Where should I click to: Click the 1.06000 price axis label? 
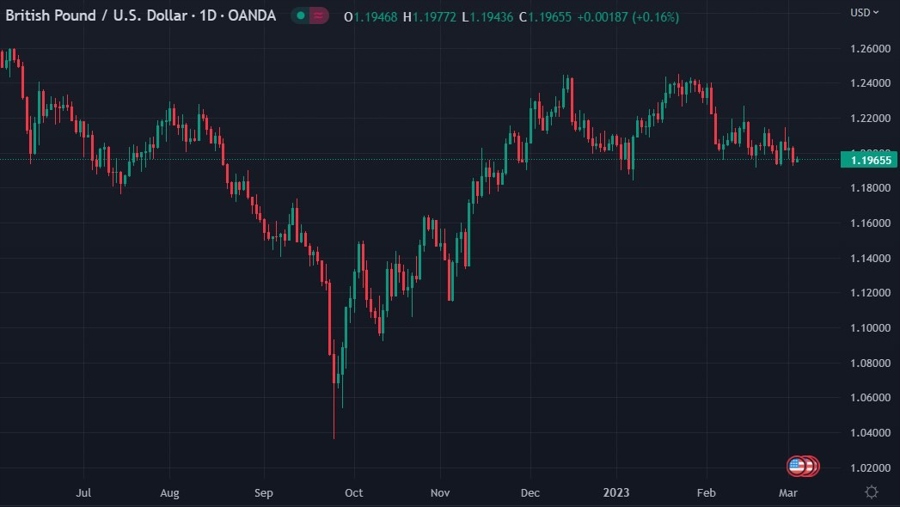[x=870, y=397]
